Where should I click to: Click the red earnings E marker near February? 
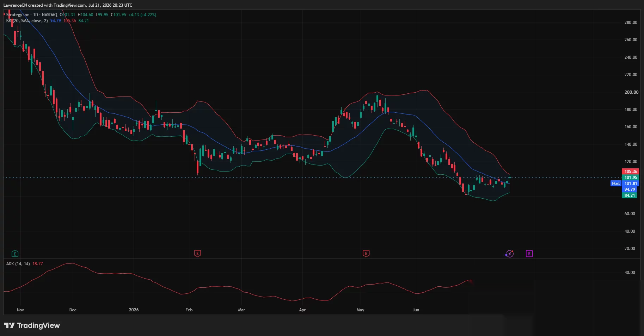click(x=197, y=254)
